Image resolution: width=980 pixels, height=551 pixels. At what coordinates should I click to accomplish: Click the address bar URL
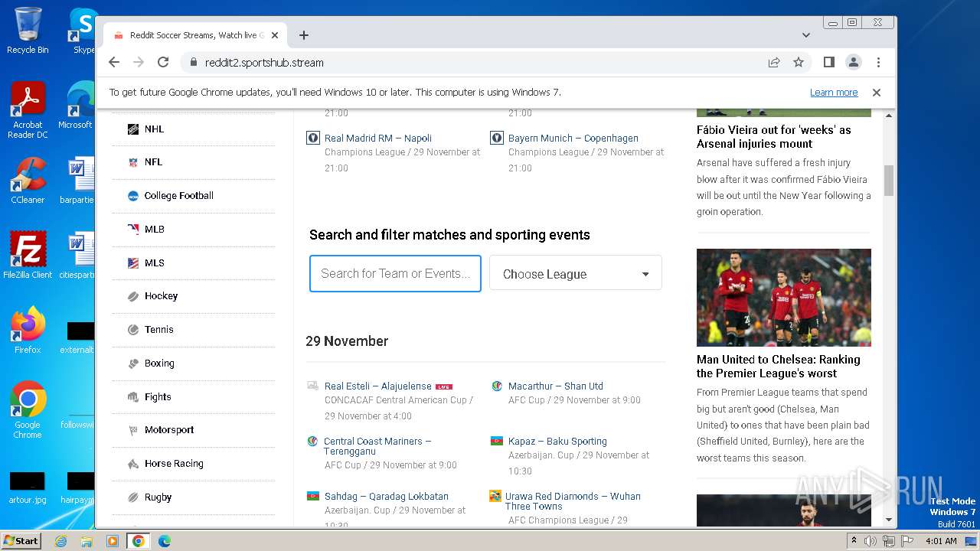coord(263,63)
